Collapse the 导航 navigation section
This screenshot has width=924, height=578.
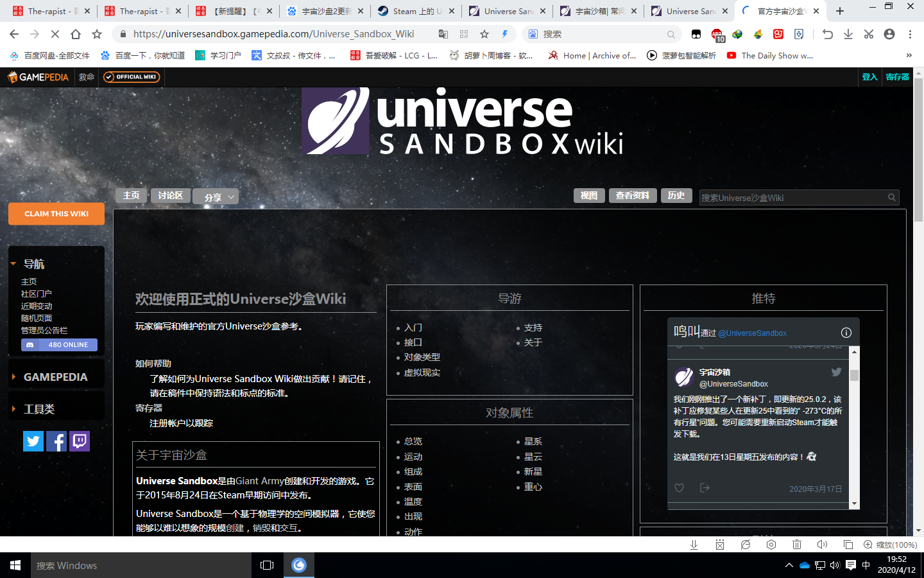click(x=13, y=263)
